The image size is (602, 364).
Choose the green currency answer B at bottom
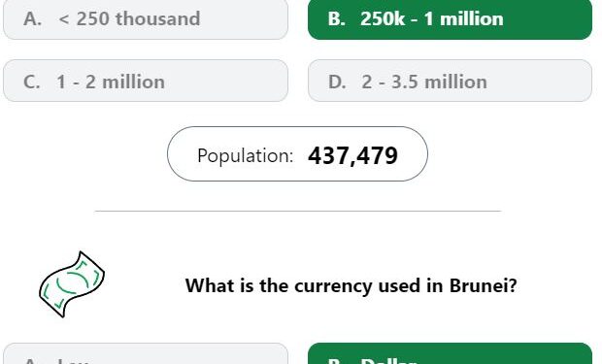pyautogui.click(x=450, y=353)
